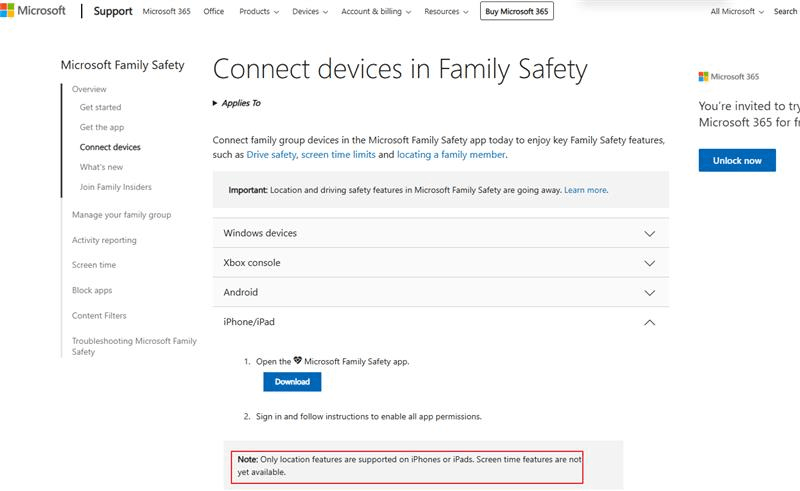The height and width of the screenshot is (491, 800).
Task: Open the Learn more link
Action: click(x=585, y=190)
